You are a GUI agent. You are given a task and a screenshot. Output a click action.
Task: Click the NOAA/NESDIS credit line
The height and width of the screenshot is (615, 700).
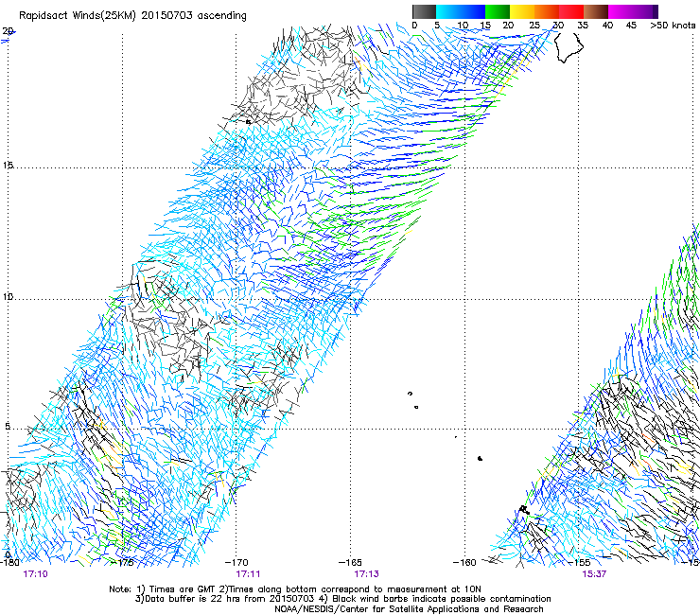tap(409, 609)
